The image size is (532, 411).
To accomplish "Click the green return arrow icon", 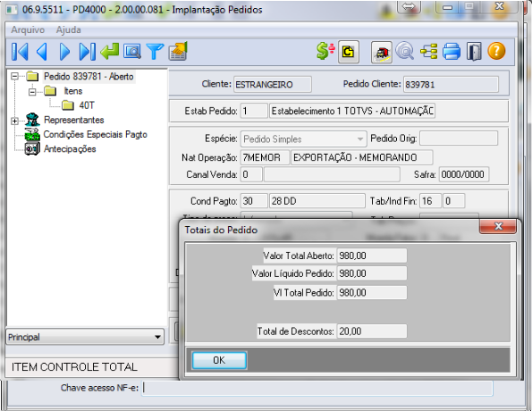I will pos(110,52).
